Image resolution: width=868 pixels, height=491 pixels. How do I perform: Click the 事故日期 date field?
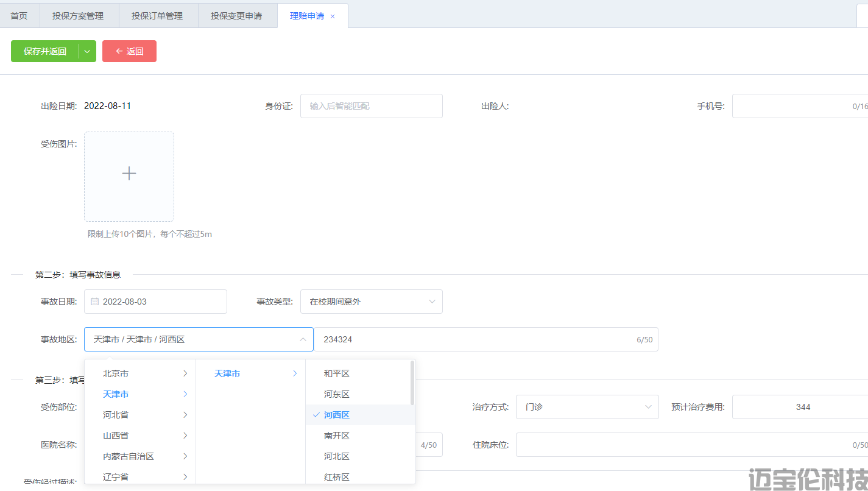(155, 302)
